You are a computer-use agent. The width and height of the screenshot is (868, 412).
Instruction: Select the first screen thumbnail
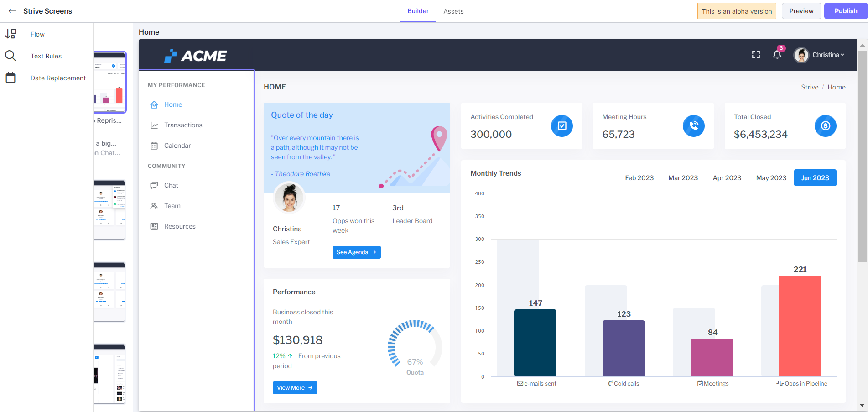pos(109,82)
